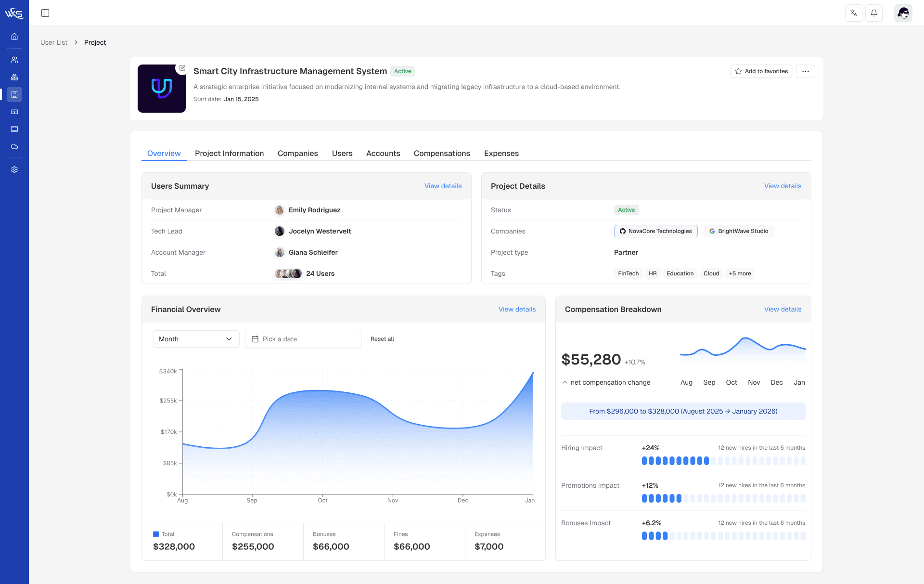
Task: Open the Home icon in sidebar
Action: click(14, 37)
